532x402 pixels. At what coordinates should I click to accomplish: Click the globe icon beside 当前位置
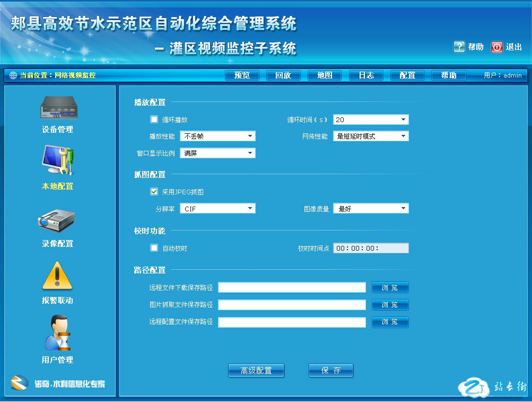click(x=13, y=75)
